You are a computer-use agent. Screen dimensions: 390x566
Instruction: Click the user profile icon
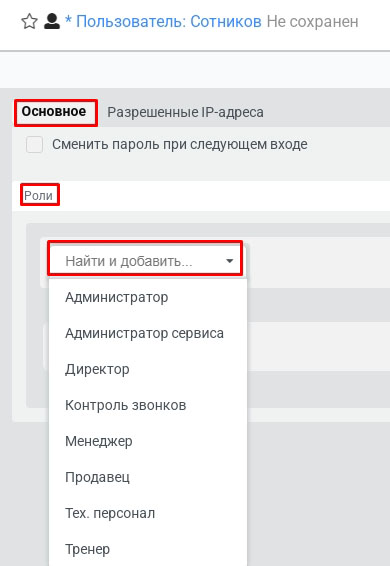[52, 21]
